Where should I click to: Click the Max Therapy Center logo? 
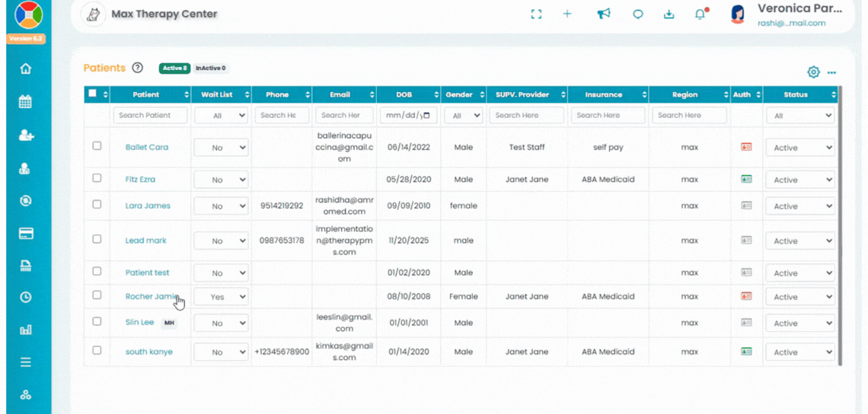click(94, 14)
